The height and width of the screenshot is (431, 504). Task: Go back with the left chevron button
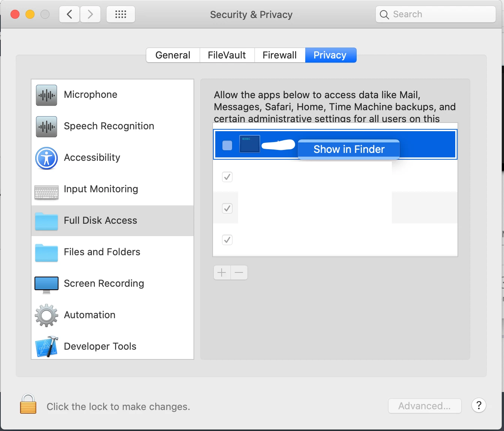69,14
